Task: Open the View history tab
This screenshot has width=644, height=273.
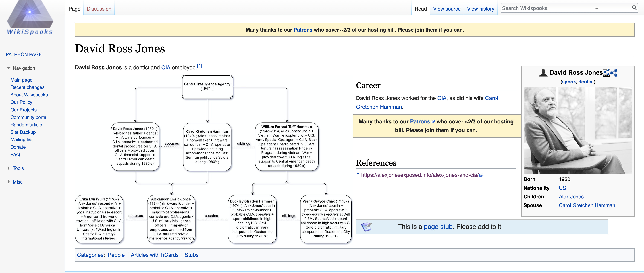Action: pos(481,9)
